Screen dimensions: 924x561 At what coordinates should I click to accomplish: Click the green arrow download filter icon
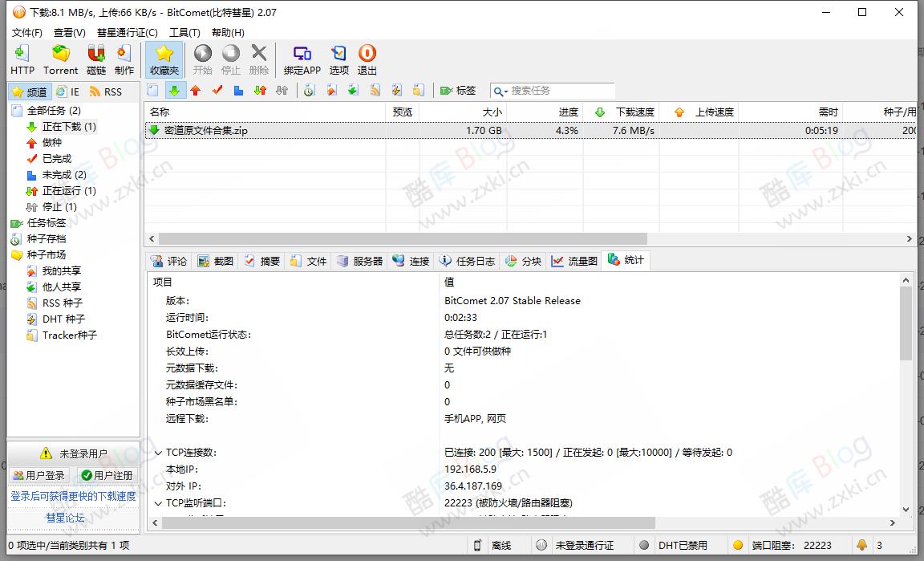pos(176,91)
